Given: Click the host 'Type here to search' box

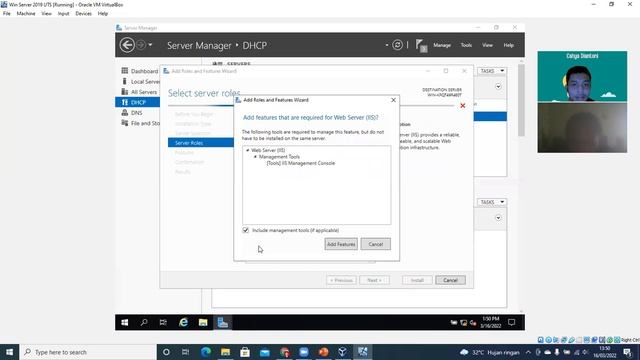Looking at the screenshot, I should pos(88,352).
